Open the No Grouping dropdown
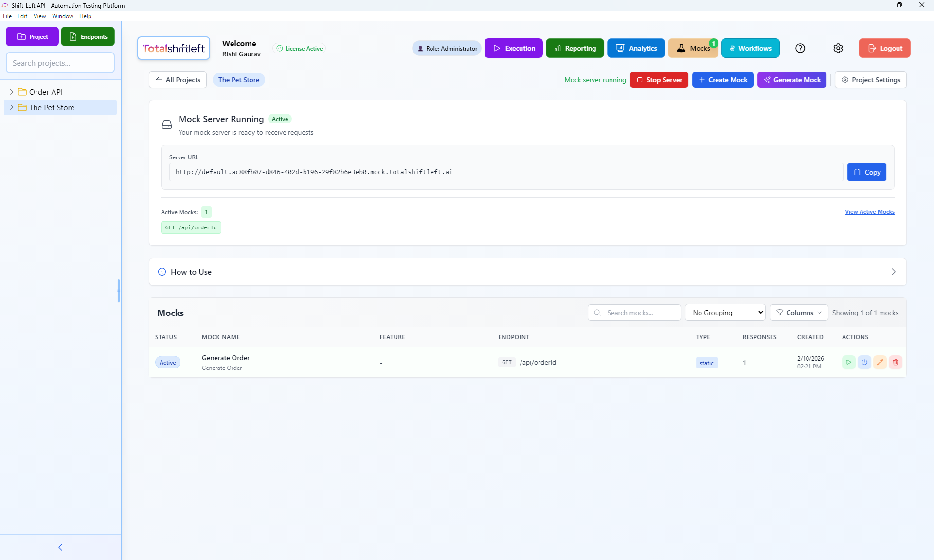Screen dimensions: 934x560 click(x=725, y=313)
